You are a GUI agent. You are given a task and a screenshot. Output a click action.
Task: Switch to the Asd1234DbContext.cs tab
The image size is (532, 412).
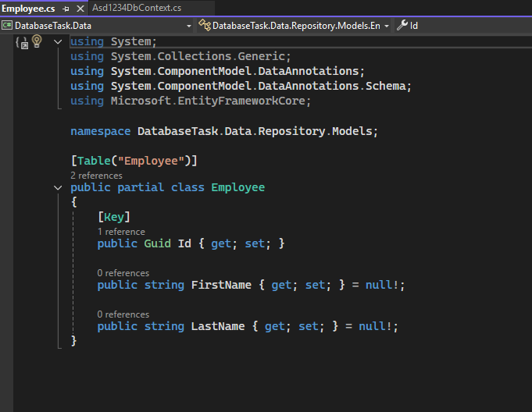click(x=136, y=8)
